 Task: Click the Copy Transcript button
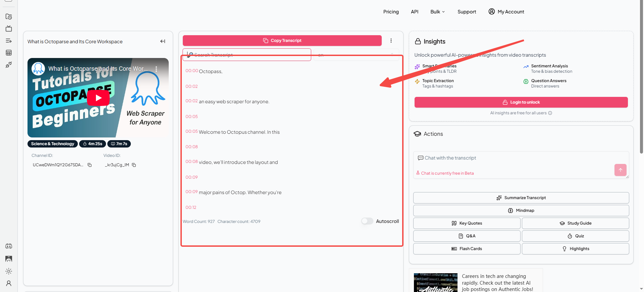click(282, 41)
